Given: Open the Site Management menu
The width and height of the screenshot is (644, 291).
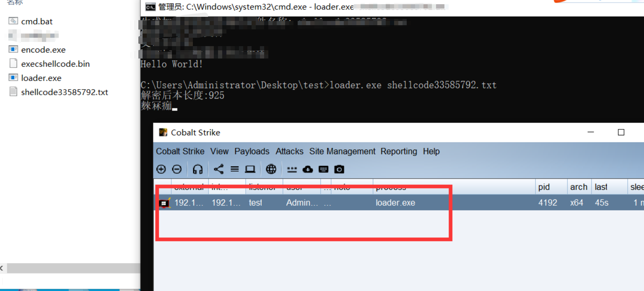Looking at the screenshot, I should (342, 151).
